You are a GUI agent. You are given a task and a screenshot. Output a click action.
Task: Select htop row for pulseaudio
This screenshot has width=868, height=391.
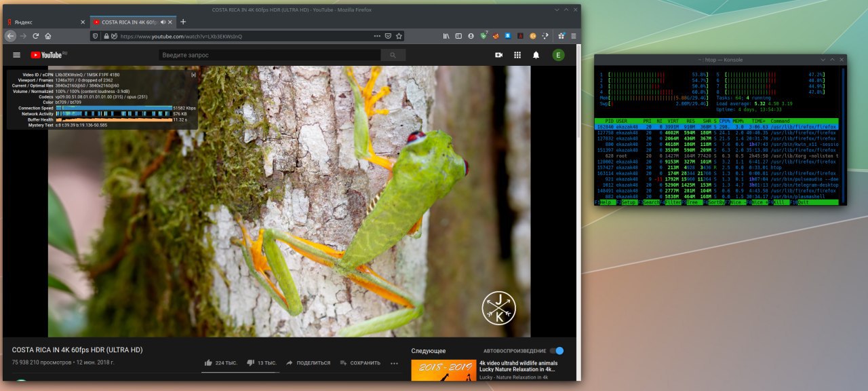coord(716,179)
